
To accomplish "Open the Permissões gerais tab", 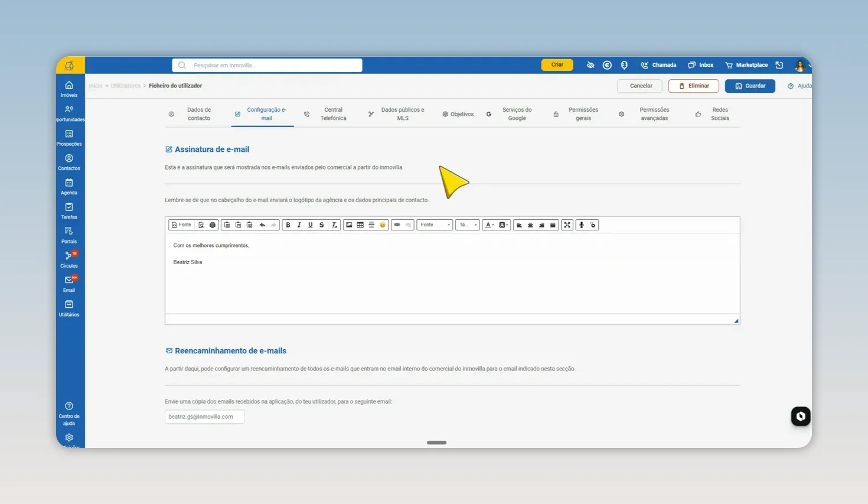I will (576, 114).
